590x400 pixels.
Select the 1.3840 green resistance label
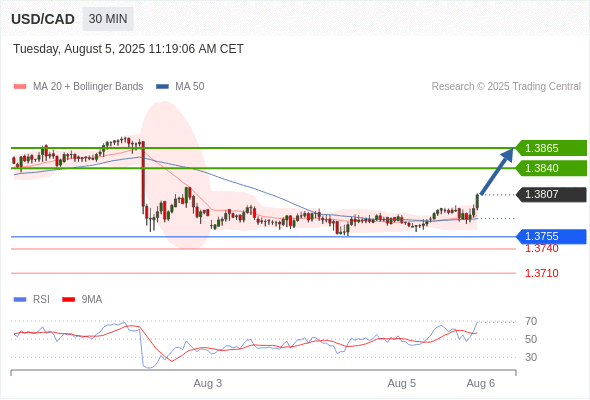point(551,168)
